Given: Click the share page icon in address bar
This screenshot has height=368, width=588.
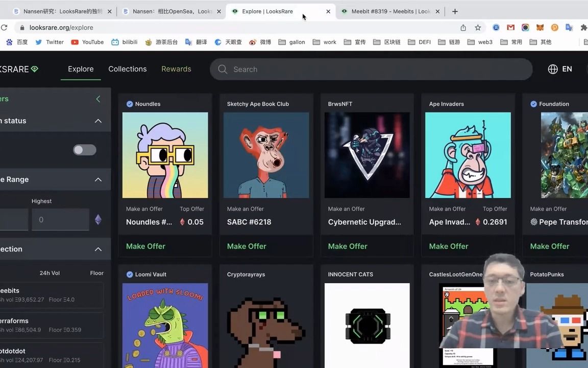Looking at the screenshot, I should 463,28.
